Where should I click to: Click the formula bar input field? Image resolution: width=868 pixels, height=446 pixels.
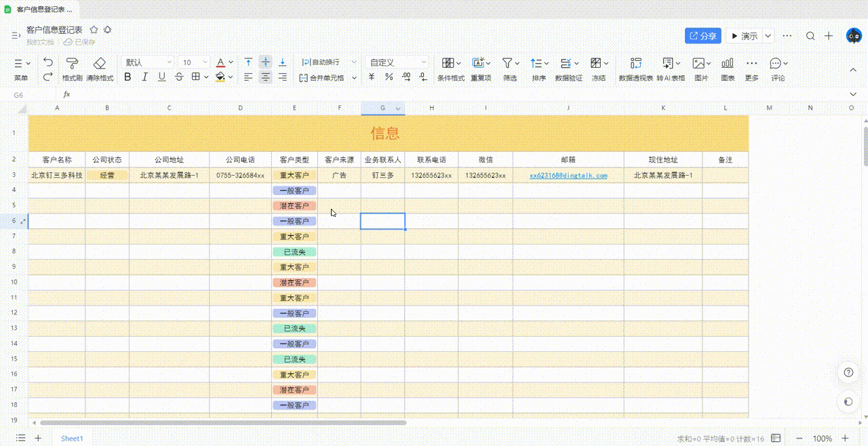[x=461, y=94]
